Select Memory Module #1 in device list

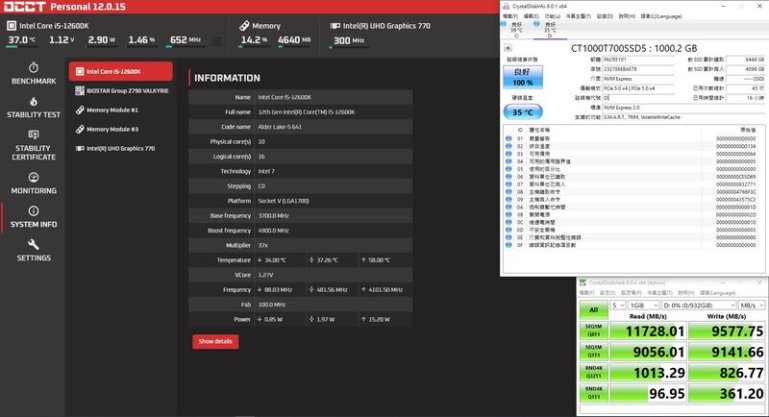(x=121, y=110)
